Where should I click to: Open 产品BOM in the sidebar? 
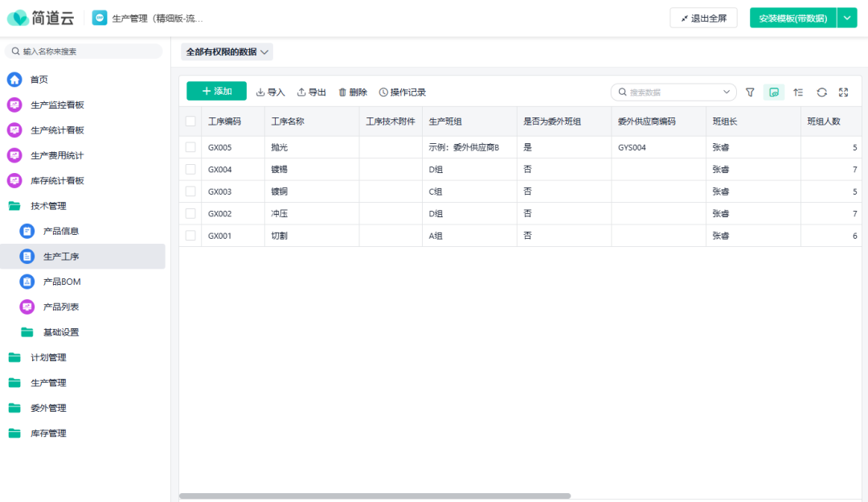click(62, 282)
